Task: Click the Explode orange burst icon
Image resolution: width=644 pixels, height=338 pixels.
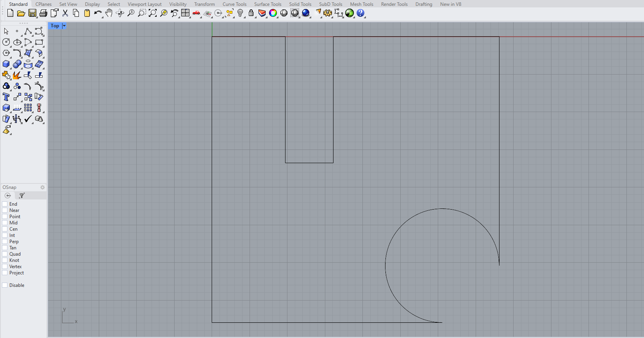Action: tap(17, 75)
